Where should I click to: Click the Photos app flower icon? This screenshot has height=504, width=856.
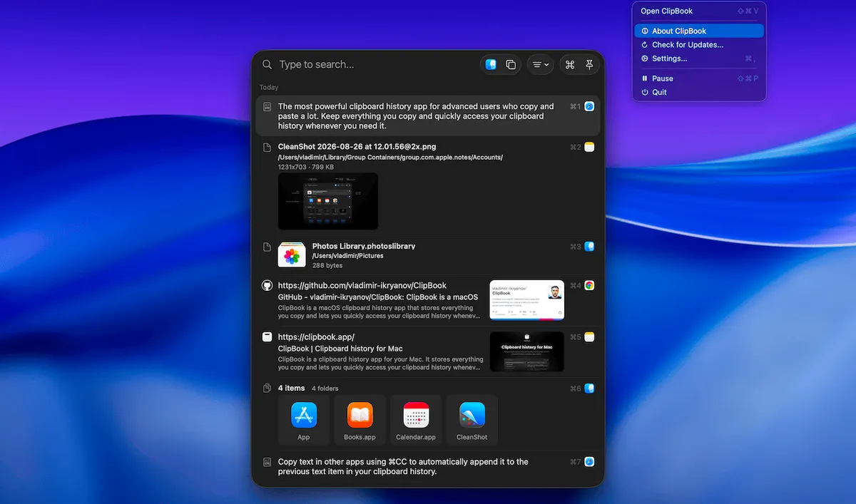(x=292, y=255)
